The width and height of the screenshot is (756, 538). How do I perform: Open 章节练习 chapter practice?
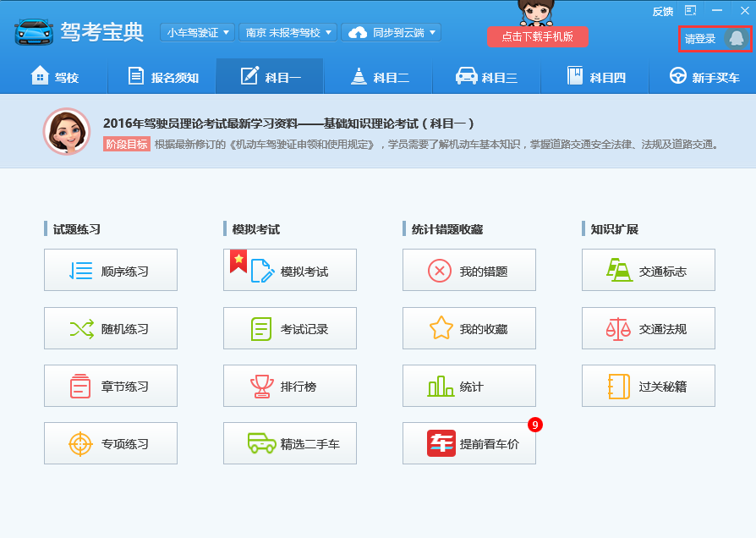[111, 386]
